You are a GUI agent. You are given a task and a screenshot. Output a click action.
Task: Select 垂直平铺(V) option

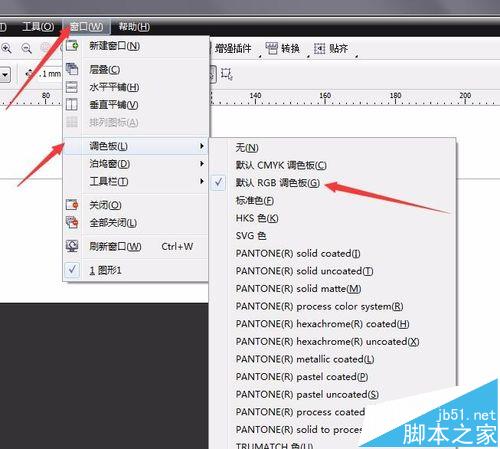pos(114,105)
